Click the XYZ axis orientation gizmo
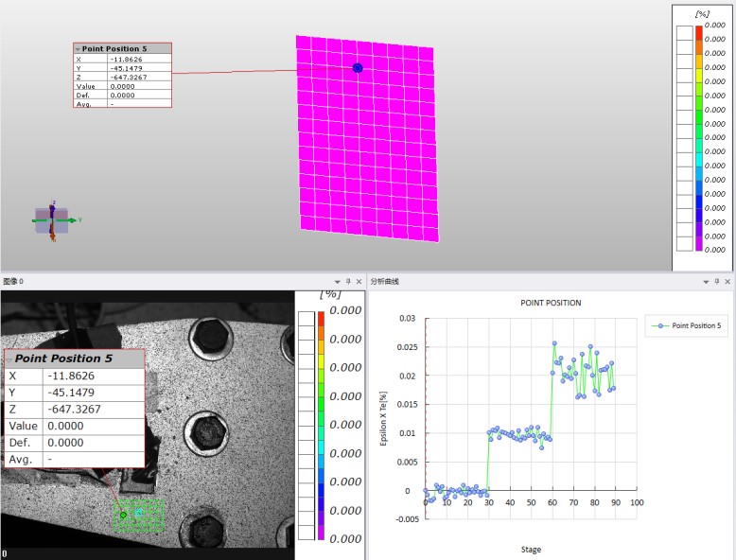 (x=53, y=220)
